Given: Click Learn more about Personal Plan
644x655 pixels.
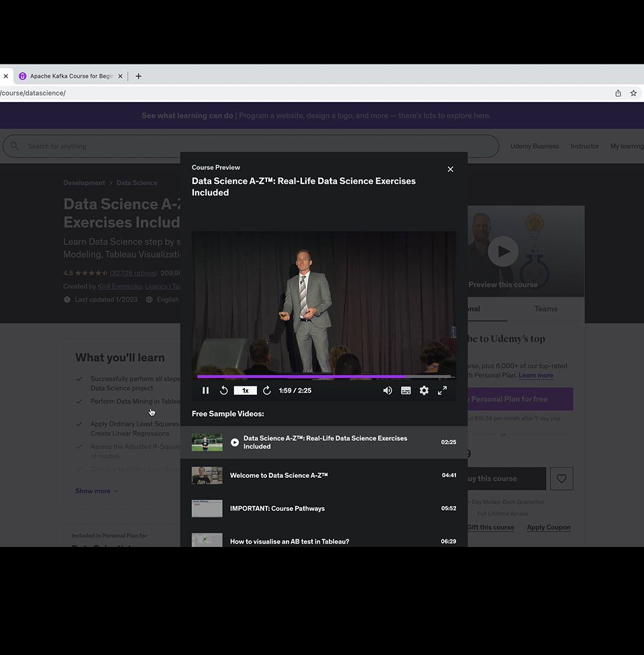Looking at the screenshot, I should (x=536, y=375).
